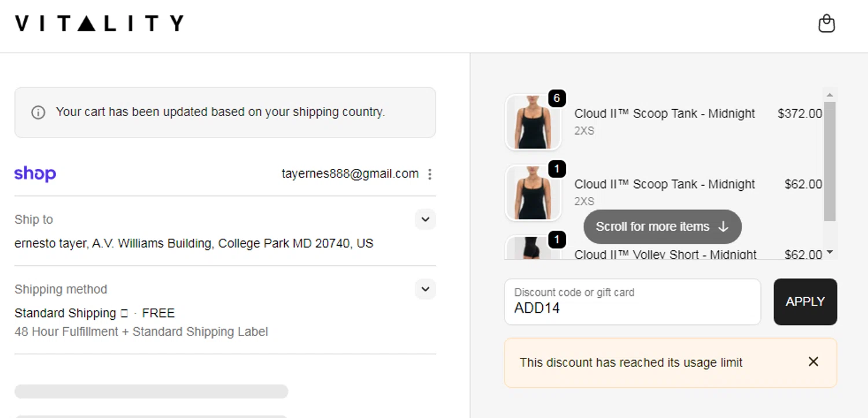Click the first Scoop Tank thumbnail
Image resolution: width=868 pixels, height=418 pixels.
[533, 123]
